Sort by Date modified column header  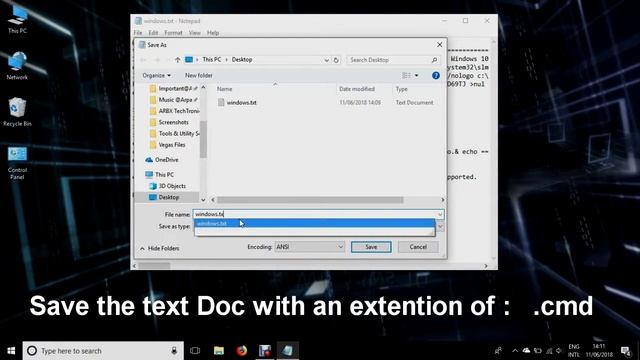coord(357,89)
